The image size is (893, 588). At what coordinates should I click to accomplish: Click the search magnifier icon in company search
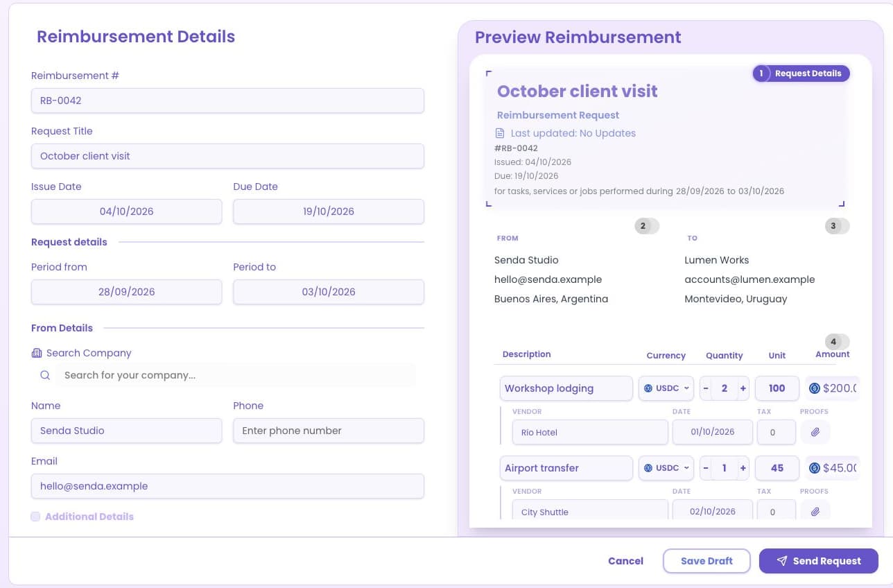coord(45,375)
